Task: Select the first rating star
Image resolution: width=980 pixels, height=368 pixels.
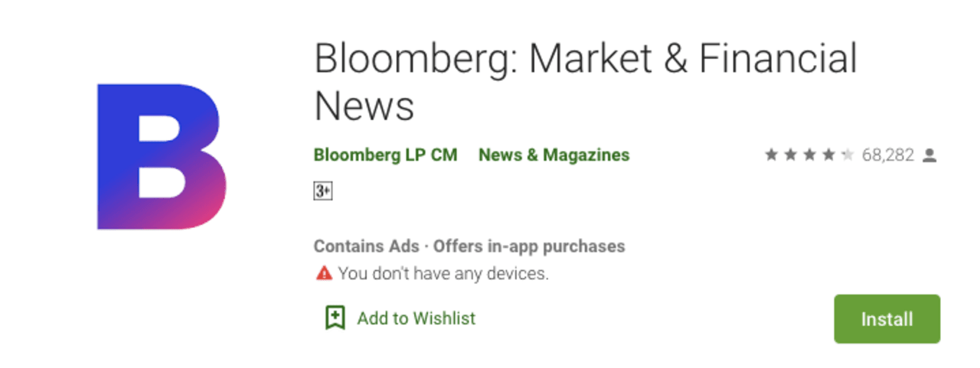Action: (771, 155)
